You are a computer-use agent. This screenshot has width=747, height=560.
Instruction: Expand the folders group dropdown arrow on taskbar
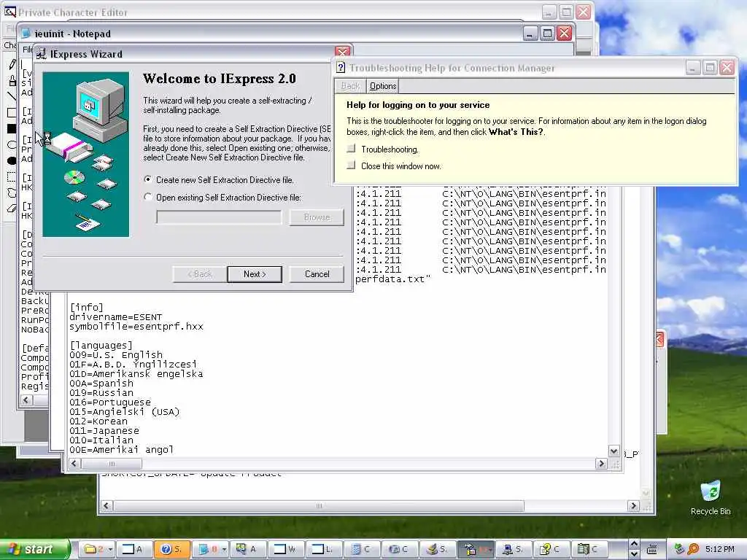click(x=111, y=549)
